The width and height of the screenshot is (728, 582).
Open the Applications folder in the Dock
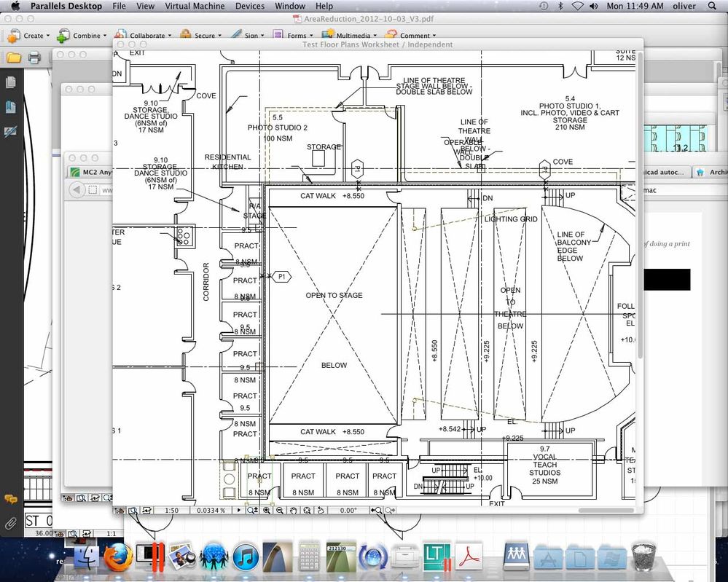click(x=548, y=559)
